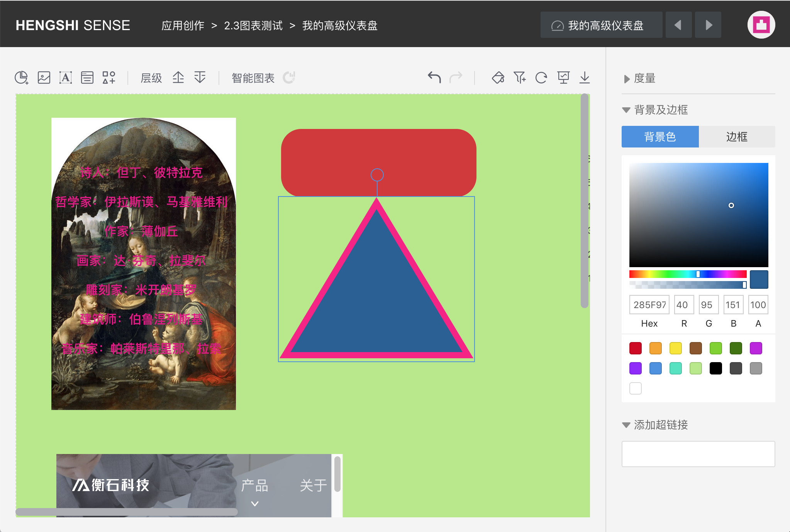Viewport: 790px width, 532px height.
Task: Click the Hex value field 285F97
Action: (x=649, y=305)
